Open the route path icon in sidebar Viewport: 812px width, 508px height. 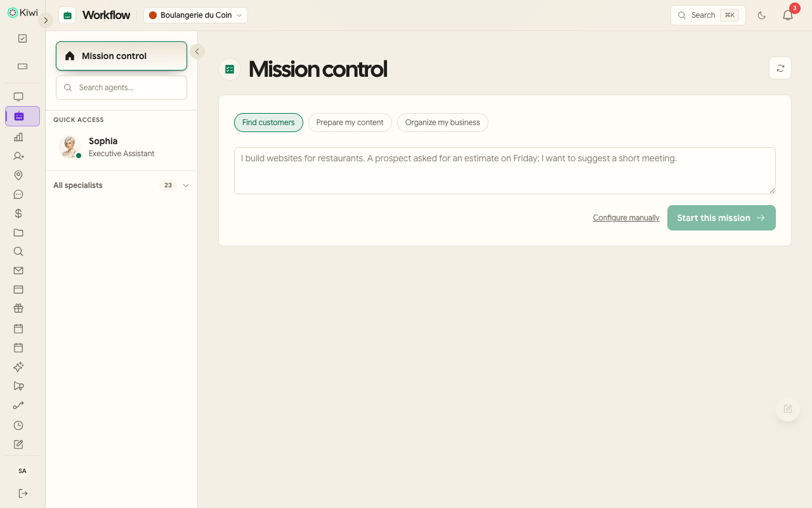18,405
